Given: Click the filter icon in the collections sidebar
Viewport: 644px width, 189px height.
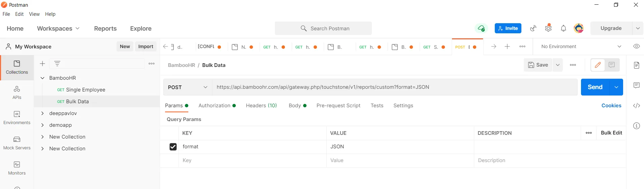Looking at the screenshot, I should tap(57, 64).
